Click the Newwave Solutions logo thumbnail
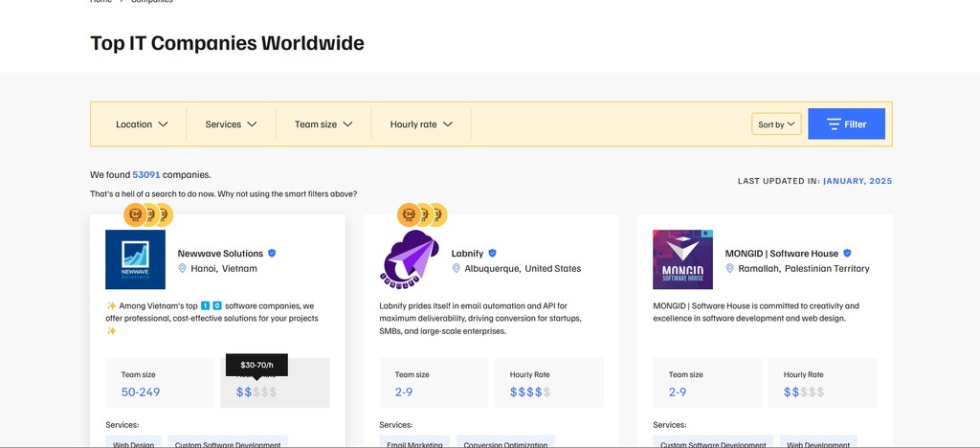This screenshot has width=980, height=448. 135,259
